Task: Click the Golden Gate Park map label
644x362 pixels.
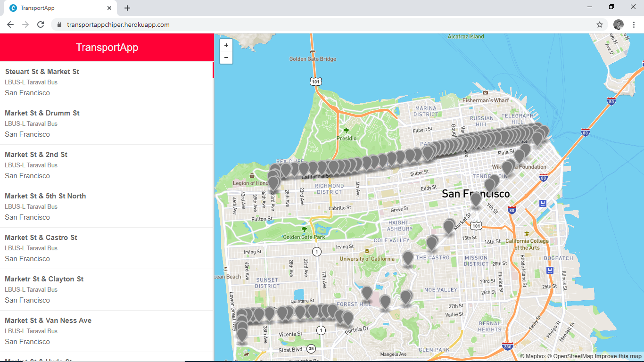Action: tap(304, 237)
